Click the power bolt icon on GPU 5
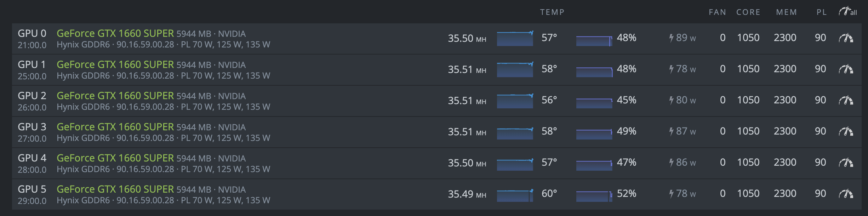Image resolution: width=868 pixels, height=216 pixels. point(671,194)
